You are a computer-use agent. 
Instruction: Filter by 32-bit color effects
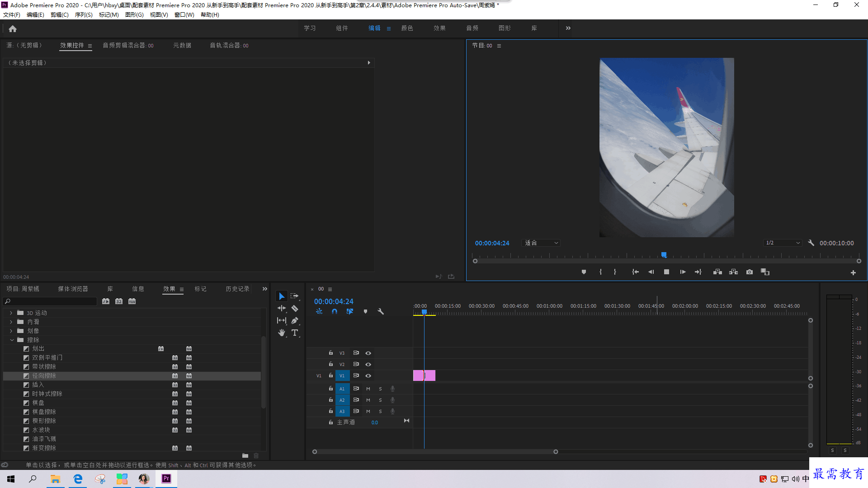[x=119, y=301]
